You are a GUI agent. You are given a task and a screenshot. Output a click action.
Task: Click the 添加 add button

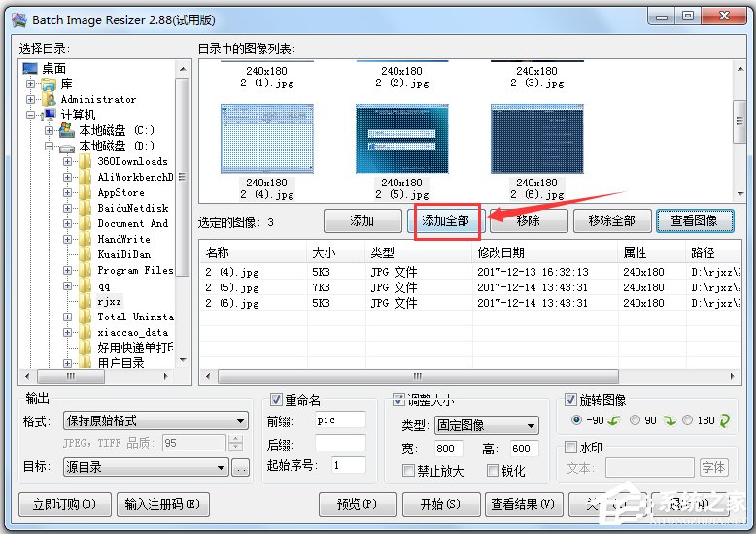click(x=362, y=220)
